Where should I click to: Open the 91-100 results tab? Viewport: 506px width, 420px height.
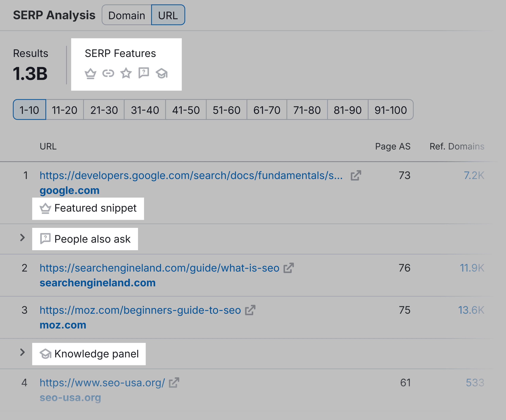(390, 110)
